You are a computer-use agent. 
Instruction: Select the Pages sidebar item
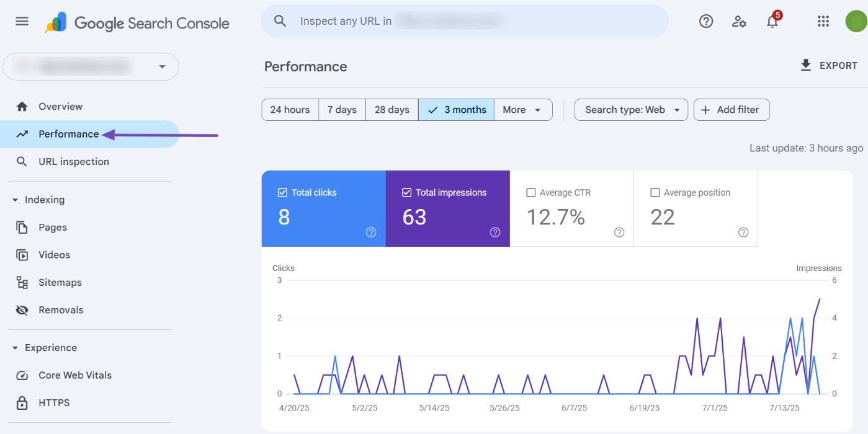point(53,227)
